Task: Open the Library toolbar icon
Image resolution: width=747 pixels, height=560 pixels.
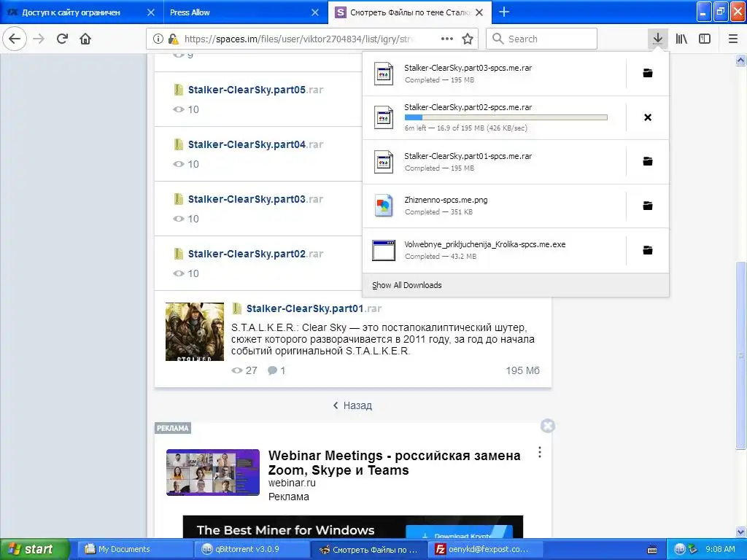Action: point(681,39)
